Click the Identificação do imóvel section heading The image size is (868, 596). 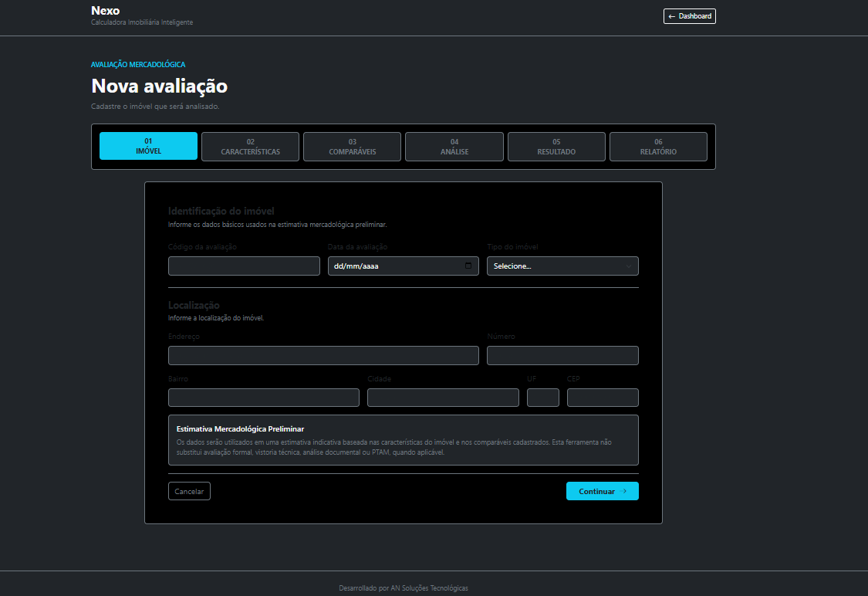point(221,211)
